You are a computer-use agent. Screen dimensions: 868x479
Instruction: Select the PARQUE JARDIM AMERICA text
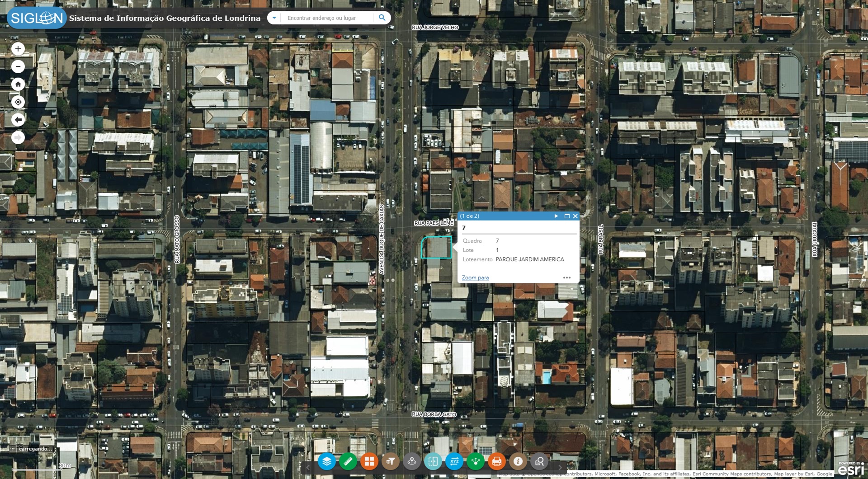530,259
